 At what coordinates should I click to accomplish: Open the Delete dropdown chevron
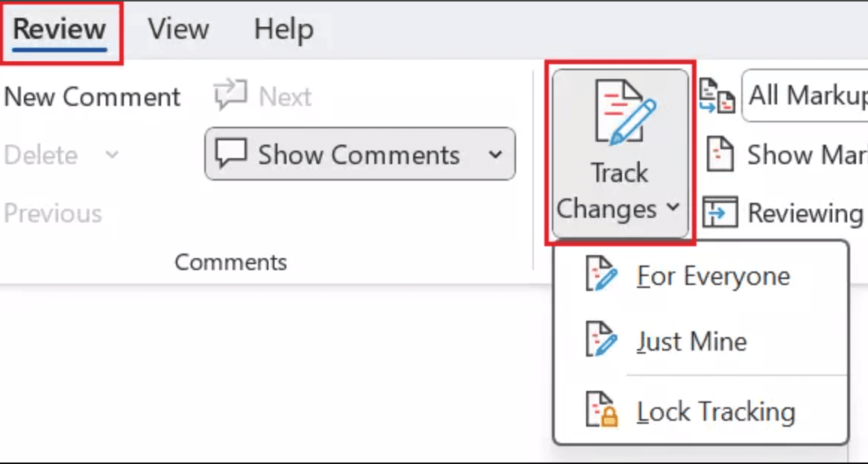coord(110,155)
